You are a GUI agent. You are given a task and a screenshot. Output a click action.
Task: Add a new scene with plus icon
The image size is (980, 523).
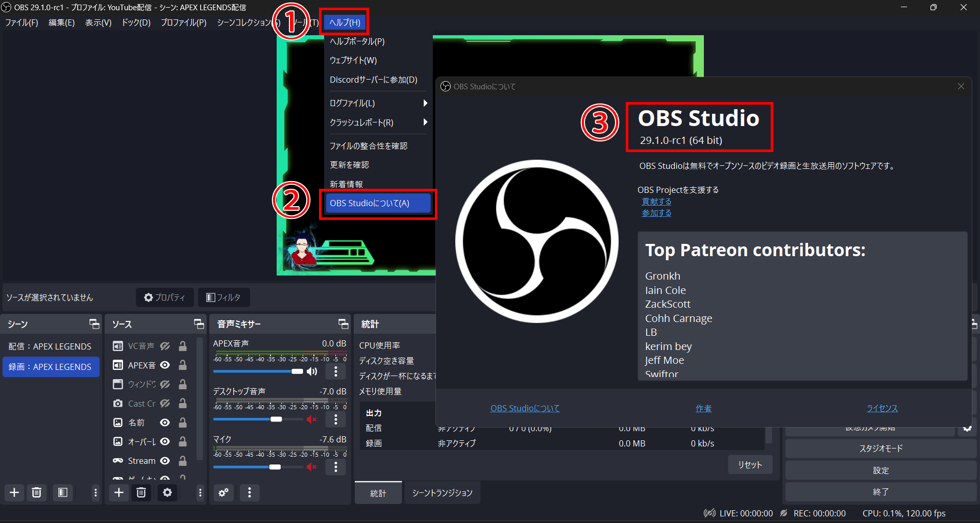(x=14, y=492)
